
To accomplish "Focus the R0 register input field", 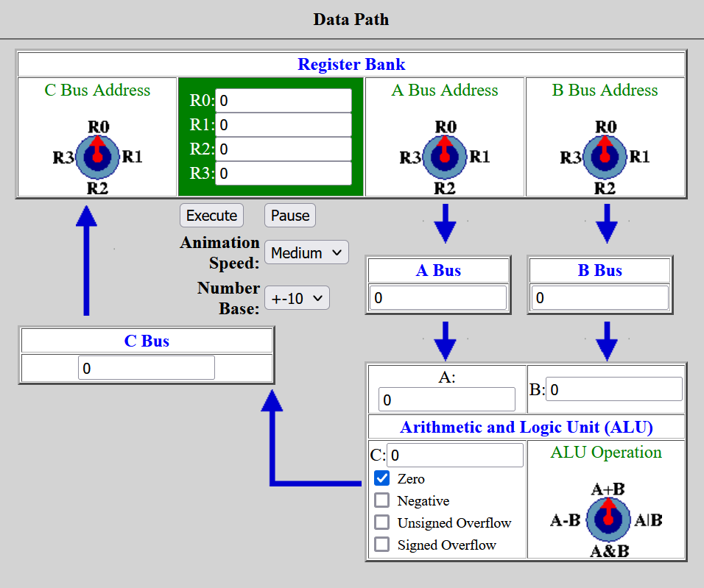I will pos(284,101).
